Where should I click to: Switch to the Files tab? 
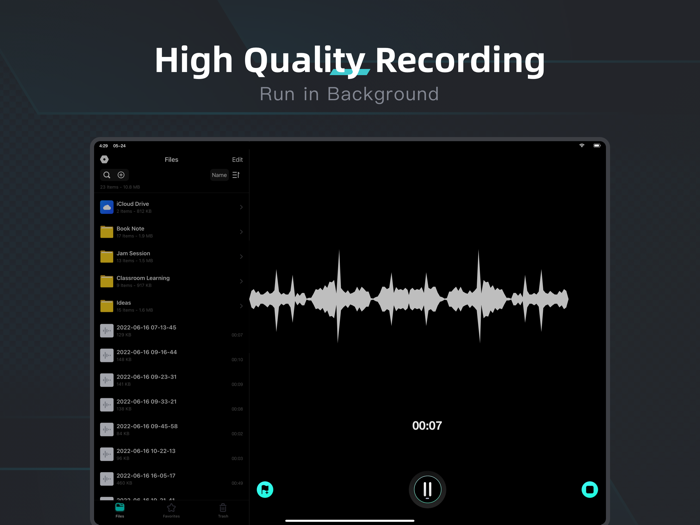coord(120,510)
